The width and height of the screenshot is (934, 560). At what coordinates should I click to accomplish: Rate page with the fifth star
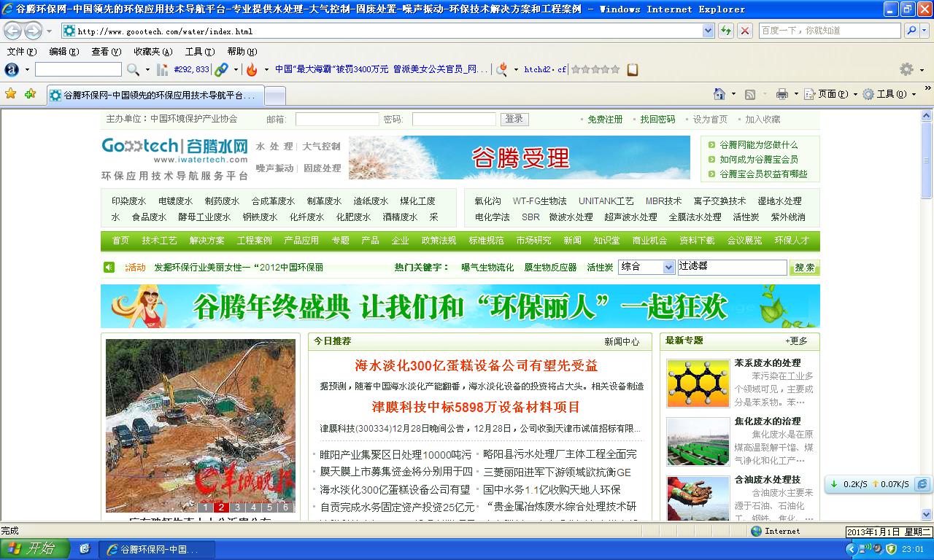(x=614, y=69)
